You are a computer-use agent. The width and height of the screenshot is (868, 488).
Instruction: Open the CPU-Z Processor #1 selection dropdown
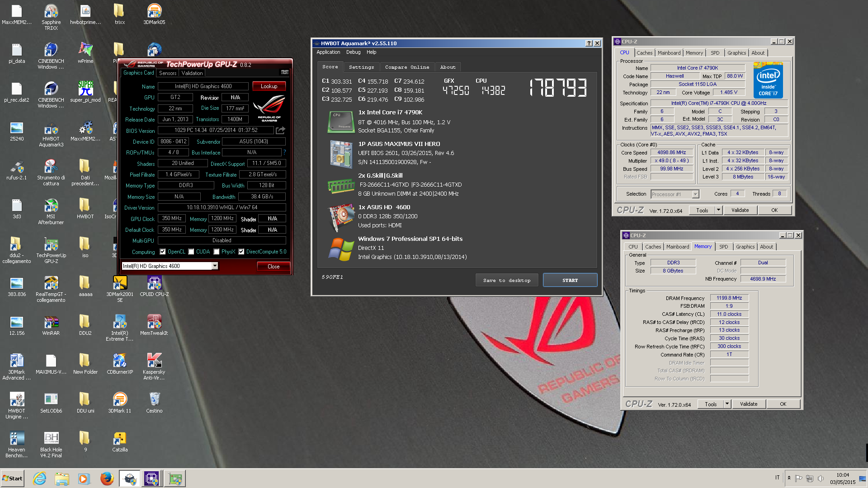click(x=696, y=194)
